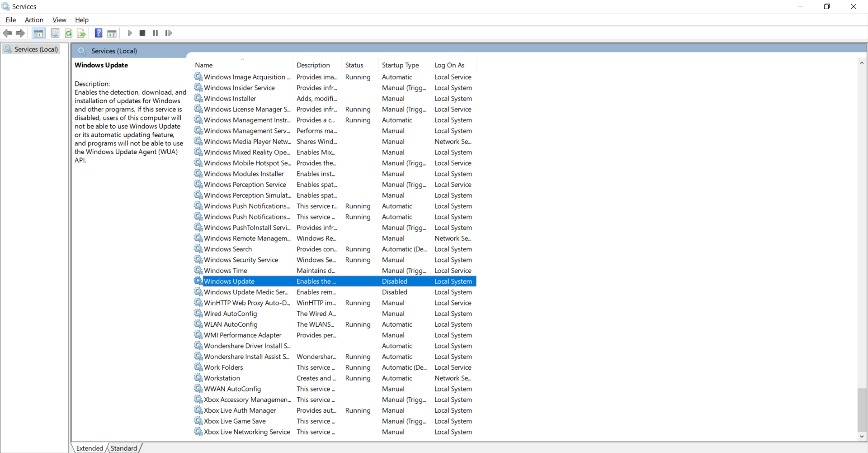Screen dimensions: 868x453
Task: Click the Export List toolbar icon
Action: coord(81,33)
